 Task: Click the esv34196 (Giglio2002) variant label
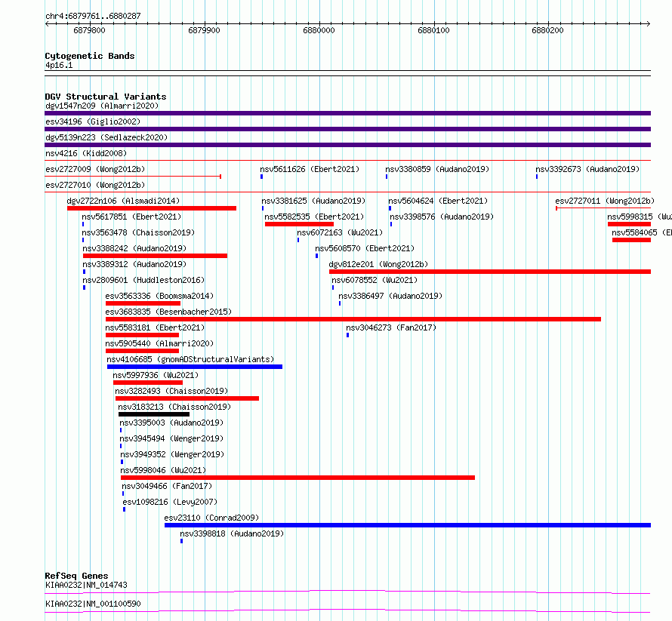(x=93, y=121)
